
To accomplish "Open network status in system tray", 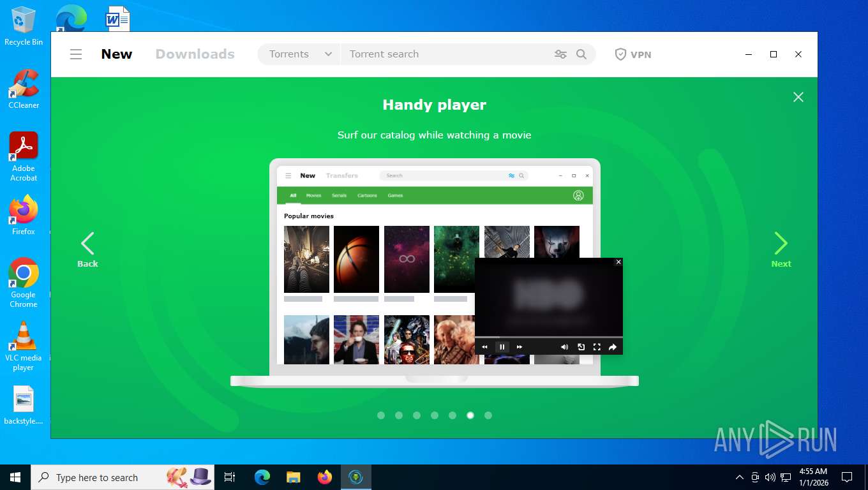I will tap(786, 477).
